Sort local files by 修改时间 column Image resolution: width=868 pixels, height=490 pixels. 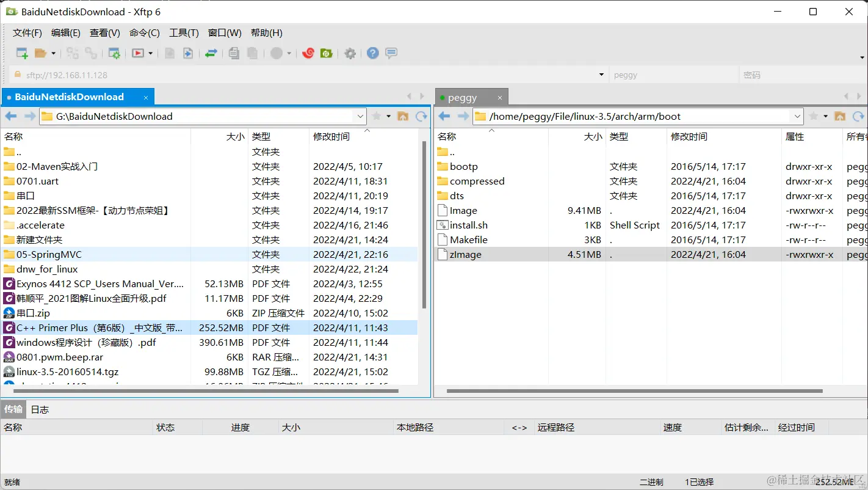364,136
